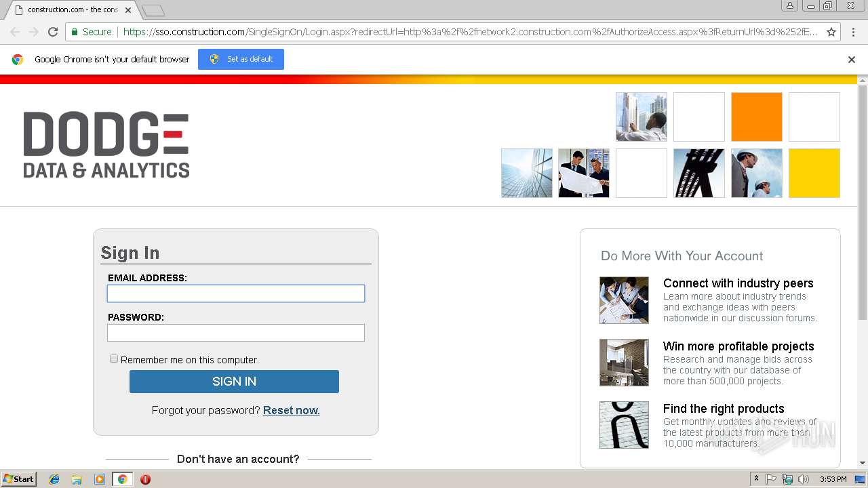
Task: Click the glass building header image
Action: pos(527,174)
